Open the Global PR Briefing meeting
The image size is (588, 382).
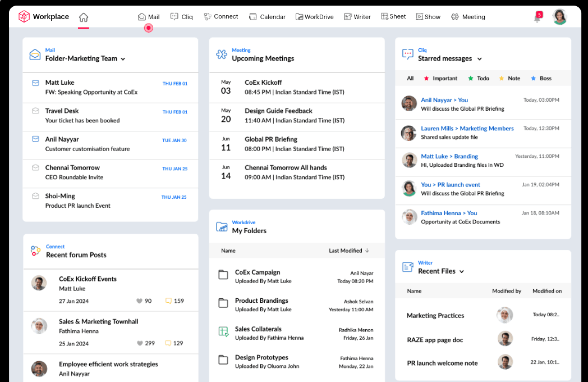point(297,144)
